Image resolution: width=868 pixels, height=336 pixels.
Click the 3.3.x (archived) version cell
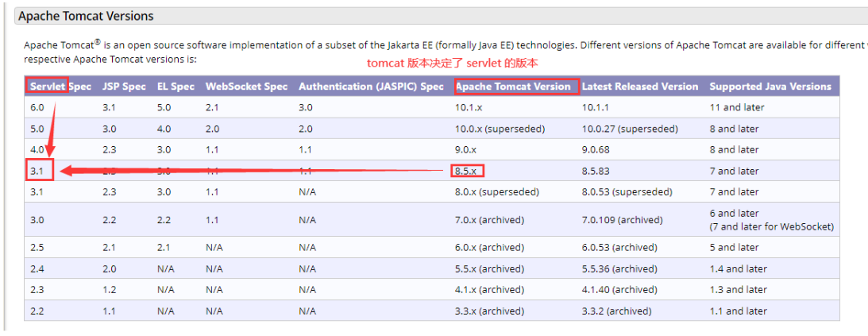[489, 311]
